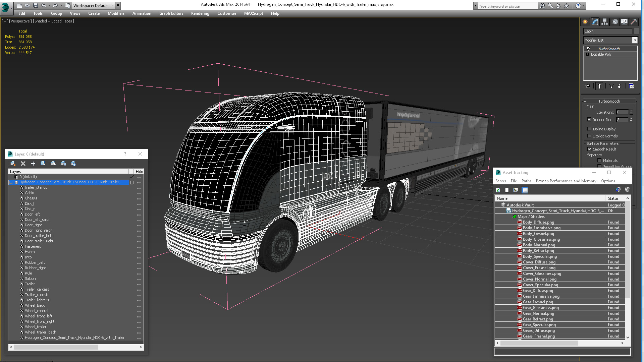Click Create New Layer icon in Layer dialog
Image resolution: width=644 pixels, height=362 pixels.
pos(13,164)
